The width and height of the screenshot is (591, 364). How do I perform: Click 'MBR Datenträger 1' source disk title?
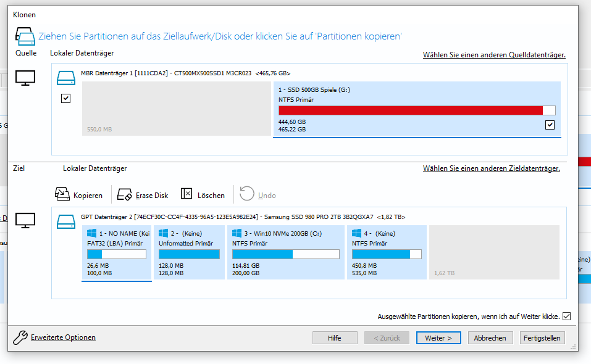point(186,73)
